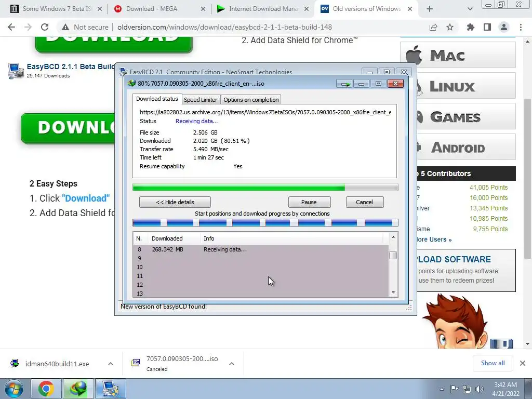Show hidden tray icons arrow
Image resolution: width=532 pixels, height=399 pixels.
[x=442, y=389]
